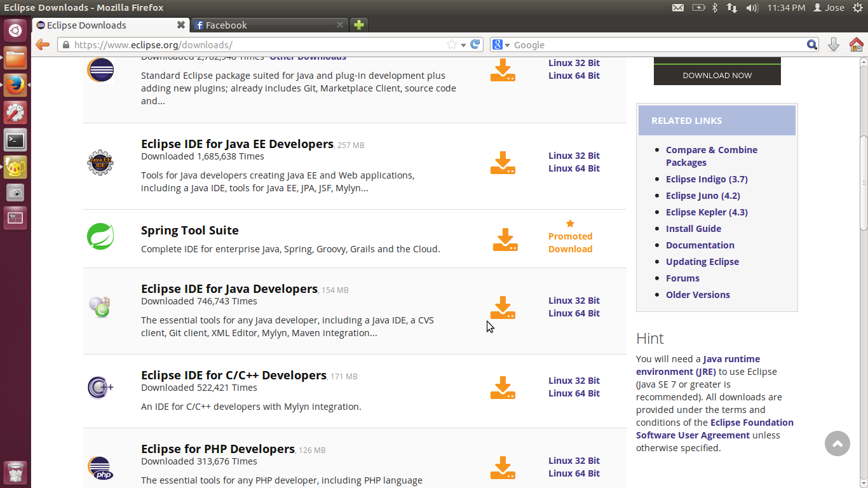Click the Firefox home icon
This screenshot has height=488, width=868.
pos(857,44)
